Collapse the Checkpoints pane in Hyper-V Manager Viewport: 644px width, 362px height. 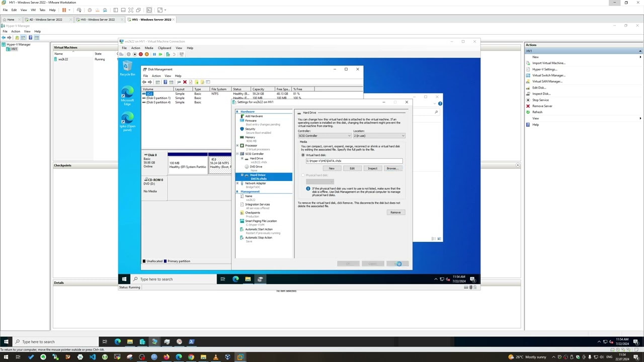(517, 165)
